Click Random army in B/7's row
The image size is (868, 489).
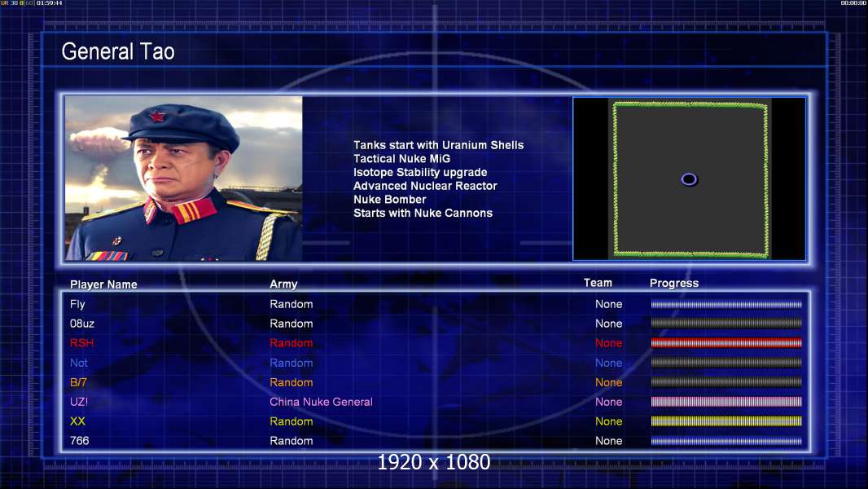pyautogui.click(x=292, y=382)
